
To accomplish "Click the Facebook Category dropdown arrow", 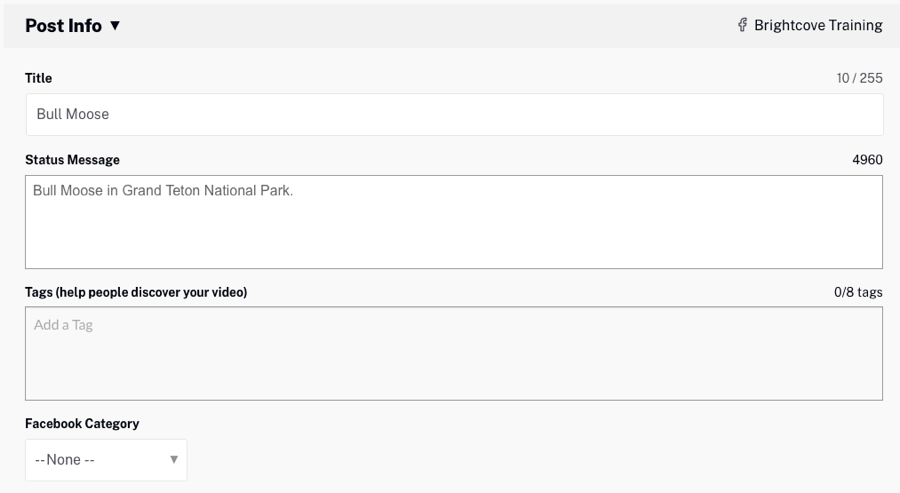I will point(173,460).
